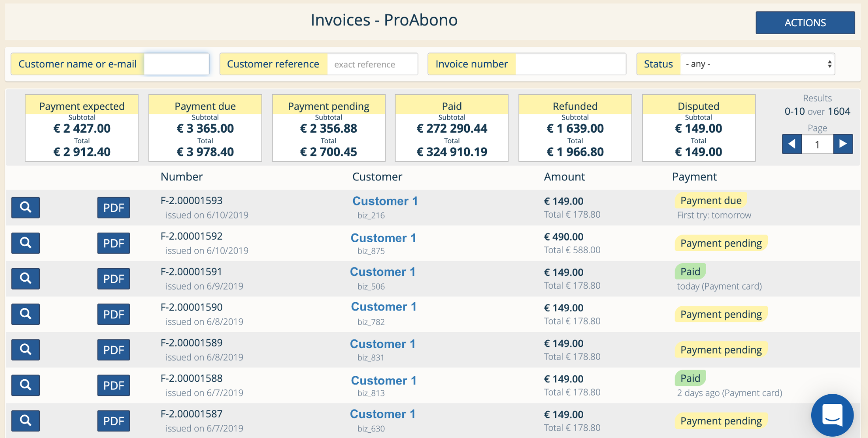Open details for invoice F-2.00001590
The image size is (868, 438).
pyautogui.click(x=25, y=314)
